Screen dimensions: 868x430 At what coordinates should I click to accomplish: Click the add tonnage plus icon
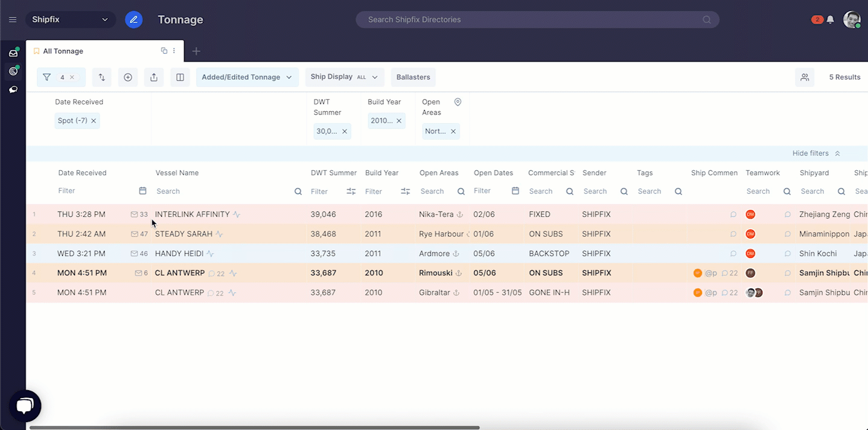tap(127, 77)
